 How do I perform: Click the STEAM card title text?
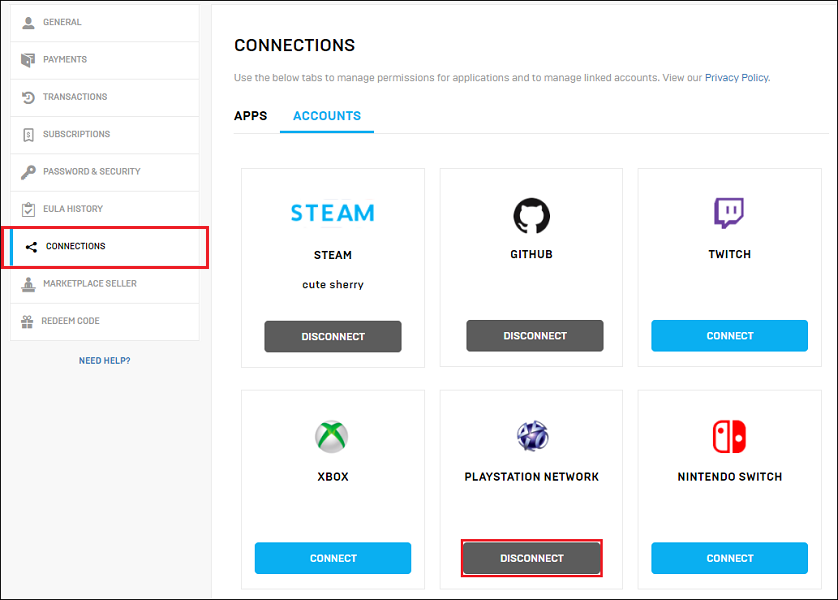pyautogui.click(x=332, y=255)
